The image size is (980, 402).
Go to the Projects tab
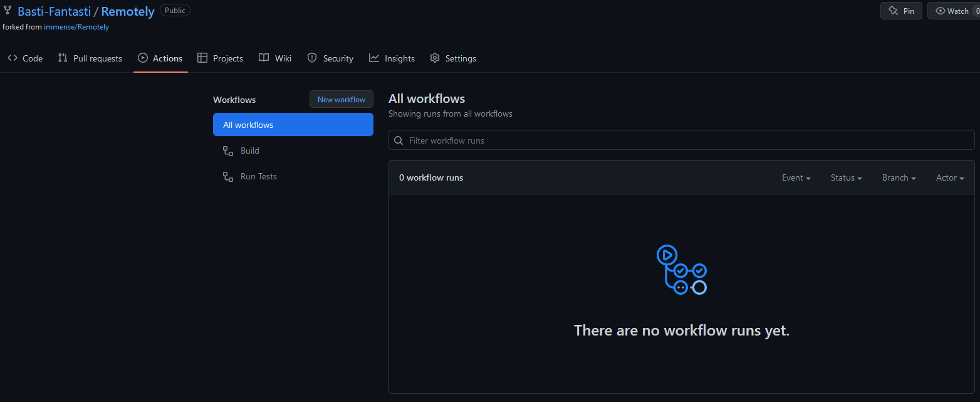click(x=220, y=58)
